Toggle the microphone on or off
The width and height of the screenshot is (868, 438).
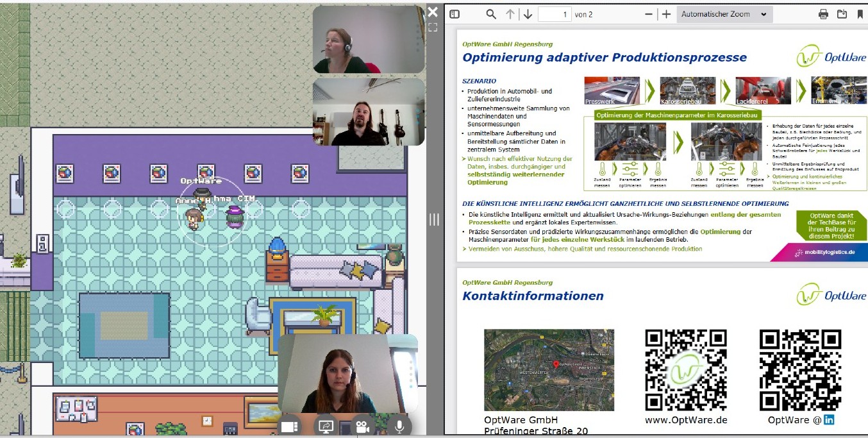[x=399, y=426]
